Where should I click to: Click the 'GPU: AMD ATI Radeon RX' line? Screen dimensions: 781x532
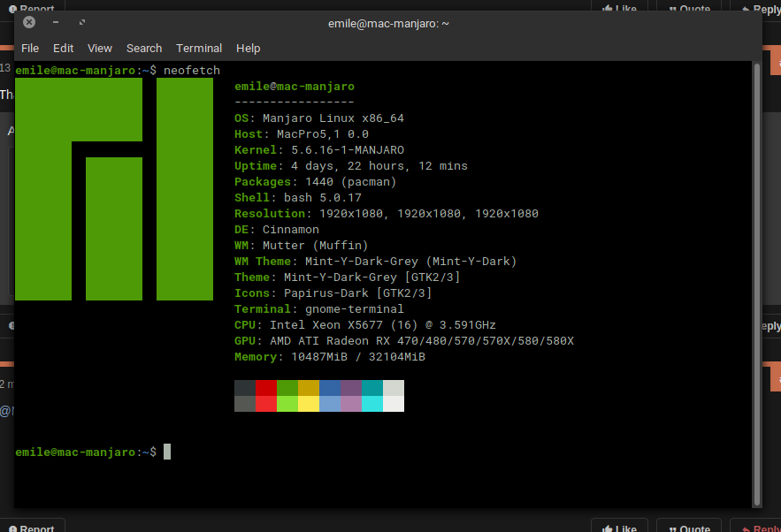[x=404, y=341]
